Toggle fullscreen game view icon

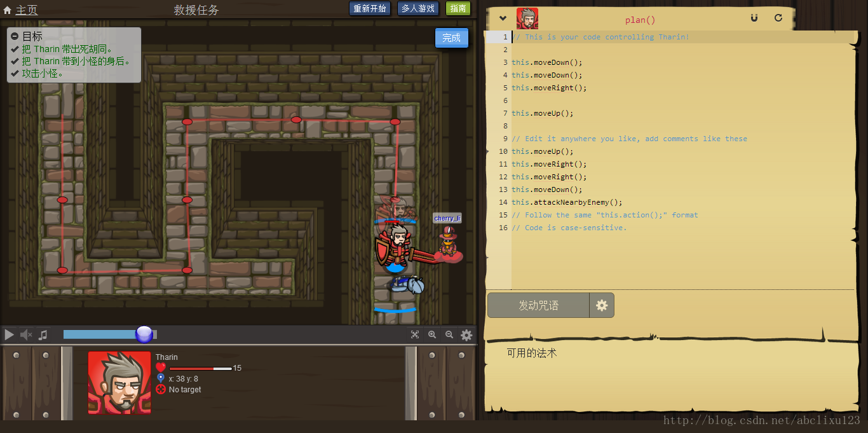coord(415,334)
